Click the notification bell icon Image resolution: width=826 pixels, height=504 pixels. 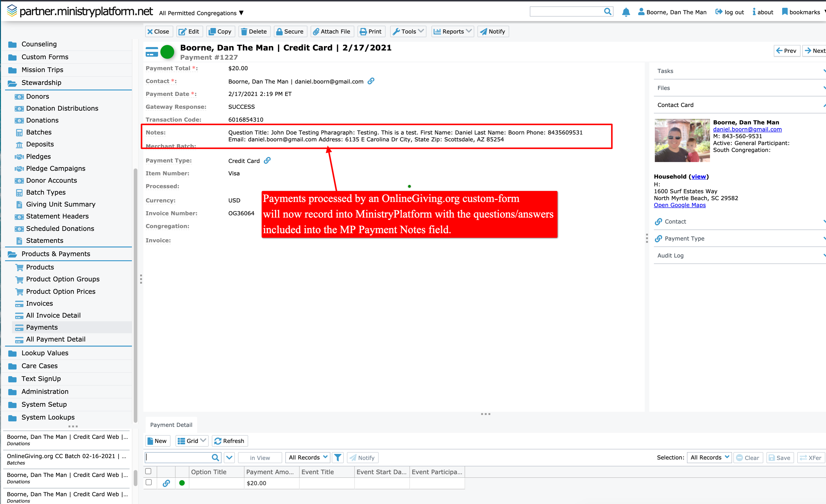625,12
